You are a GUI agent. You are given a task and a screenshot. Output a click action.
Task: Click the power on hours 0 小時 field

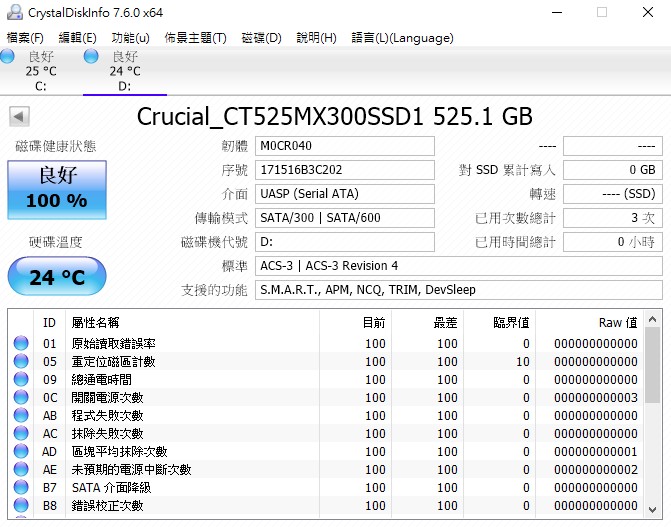(x=613, y=242)
